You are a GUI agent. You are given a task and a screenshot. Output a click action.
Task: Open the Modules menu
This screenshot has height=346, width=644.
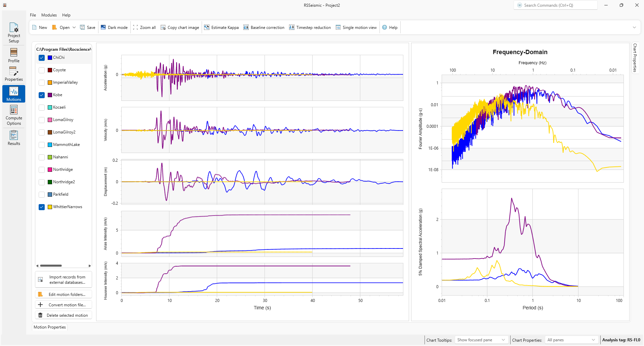coord(49,15)
